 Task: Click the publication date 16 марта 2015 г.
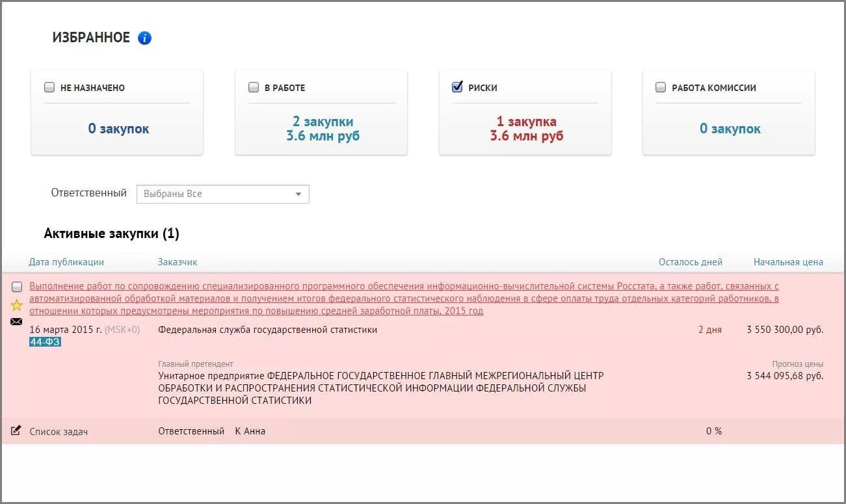point(66,330)
